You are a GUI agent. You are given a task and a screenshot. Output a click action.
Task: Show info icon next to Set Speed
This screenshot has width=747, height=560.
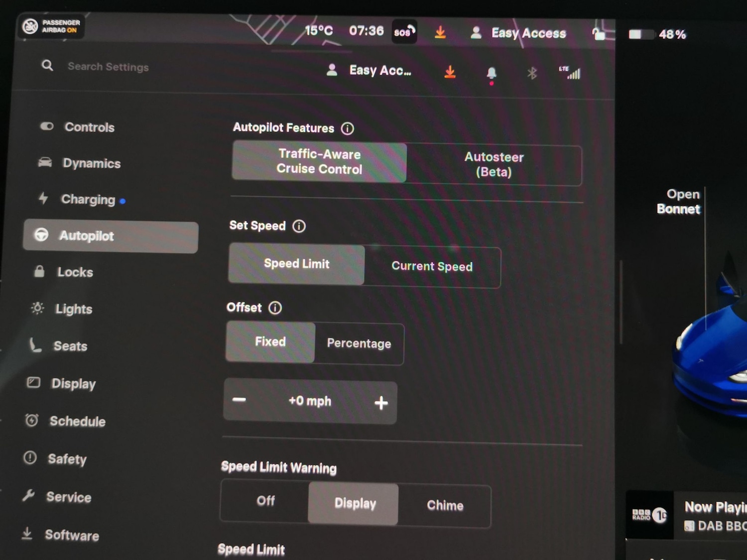299,226
